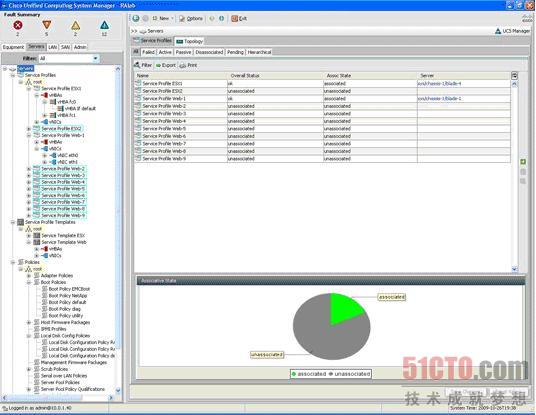
Task: Expand the Adapter Policies tree node
Action: tap(29, 276)
